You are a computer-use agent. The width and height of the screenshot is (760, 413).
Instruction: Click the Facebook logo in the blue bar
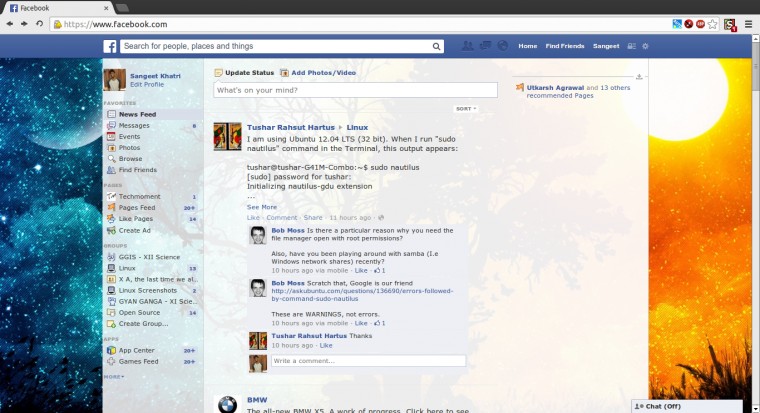point(110,47)
